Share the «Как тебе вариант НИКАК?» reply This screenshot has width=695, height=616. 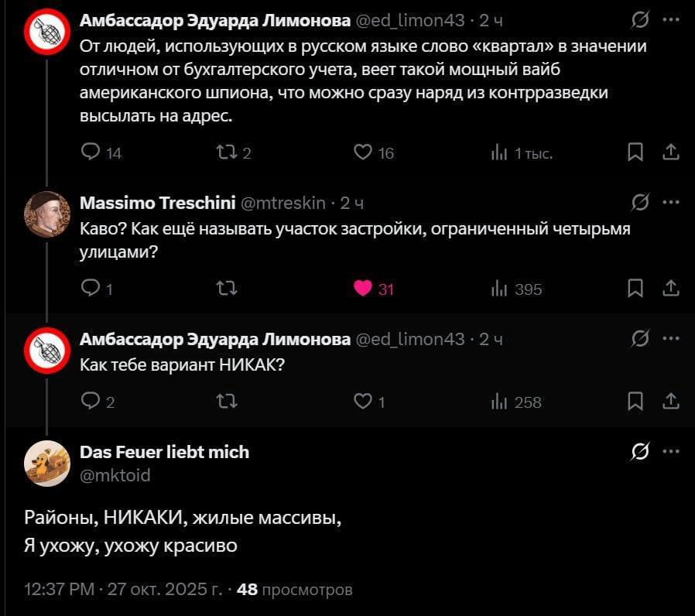pos(672,401)
